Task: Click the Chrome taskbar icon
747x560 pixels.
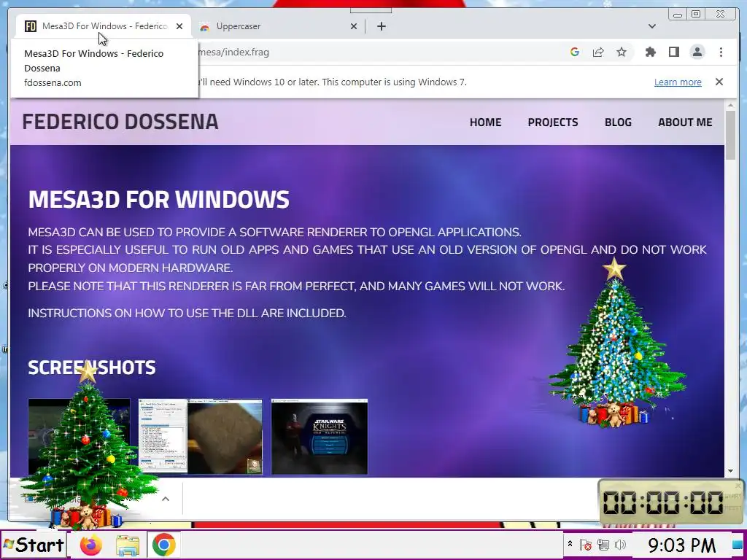Action: (163, 545)
